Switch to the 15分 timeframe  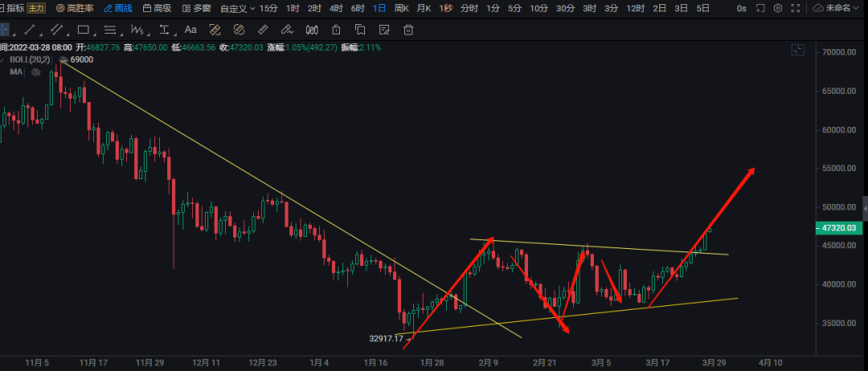(268, 8)
